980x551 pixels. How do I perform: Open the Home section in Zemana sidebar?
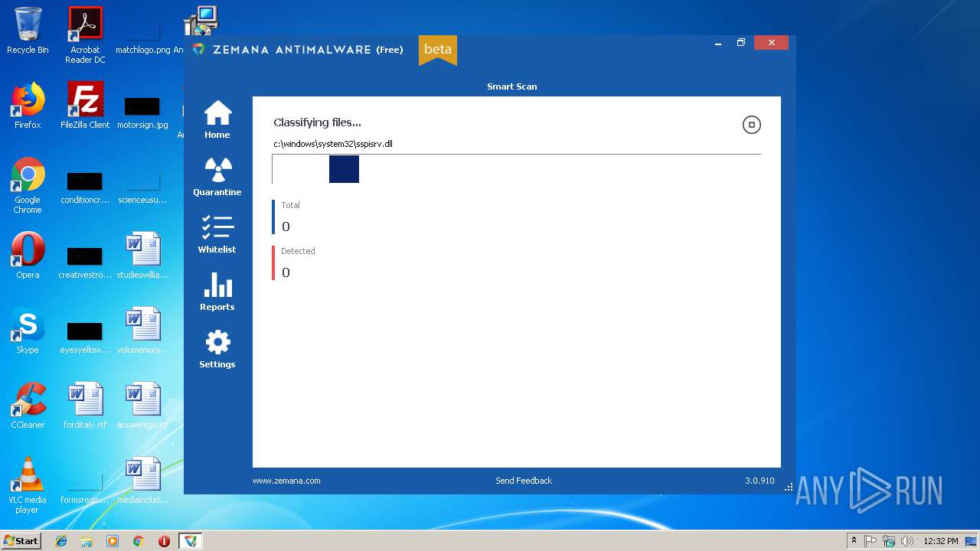pos(217,119)
